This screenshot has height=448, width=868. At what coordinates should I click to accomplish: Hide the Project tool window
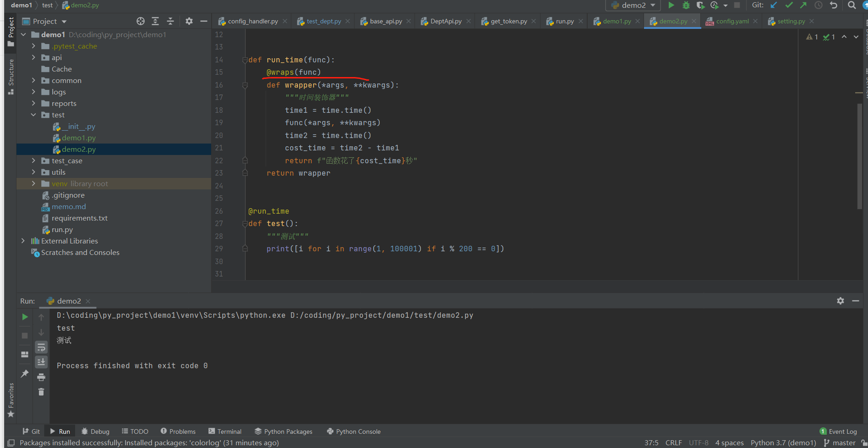(204, 21)
